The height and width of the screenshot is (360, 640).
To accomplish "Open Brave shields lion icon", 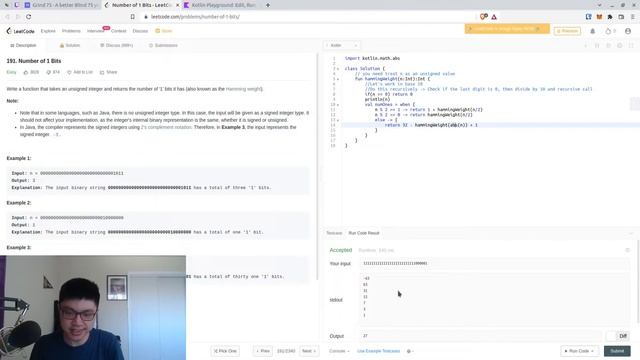I will tap(483, 17).
